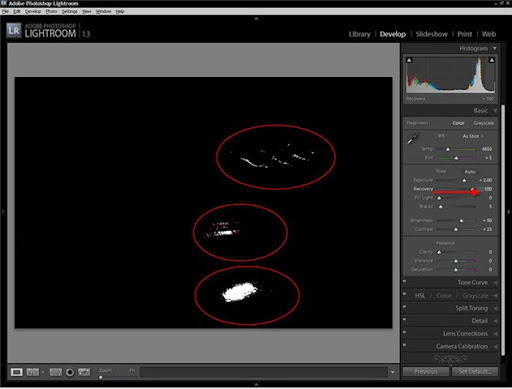Switch to the Library module
This screenshot has height=389, width=512.
tap(359, 34)
